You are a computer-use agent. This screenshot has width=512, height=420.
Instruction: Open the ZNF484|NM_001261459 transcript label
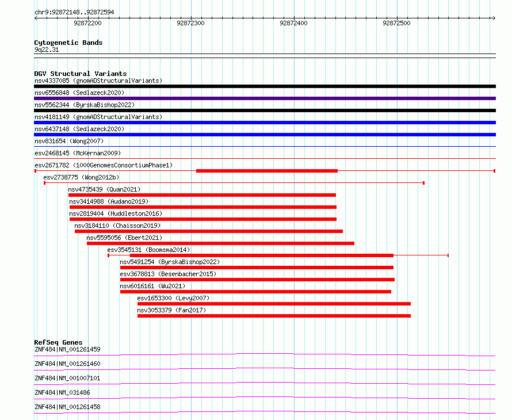coord(67,349)
